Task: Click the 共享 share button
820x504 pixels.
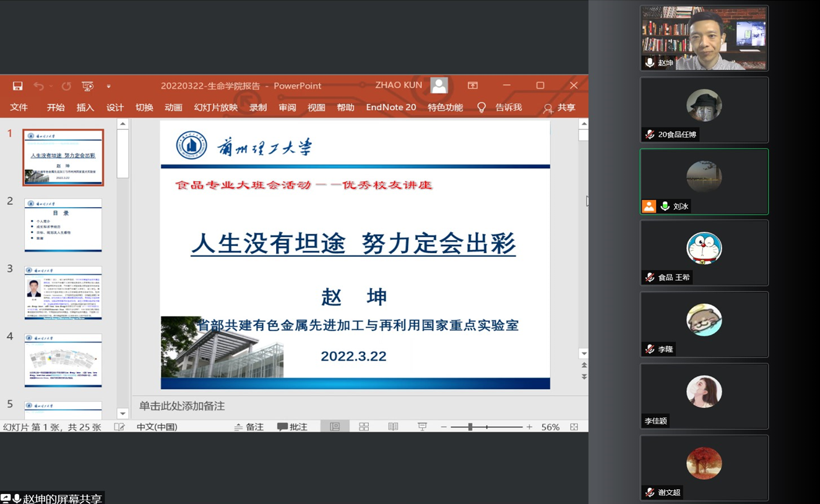Action: coord(559,108)
